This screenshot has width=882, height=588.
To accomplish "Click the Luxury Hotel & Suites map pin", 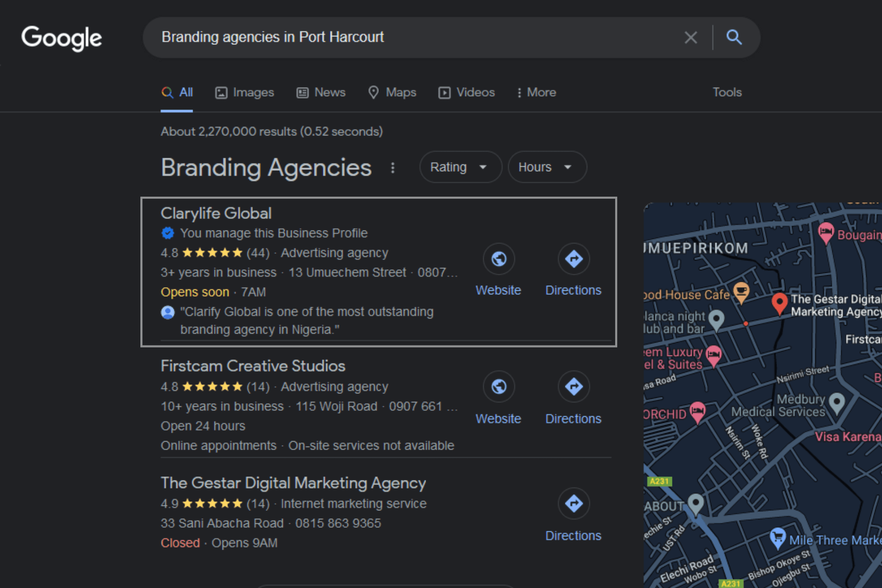I will 714,356.
